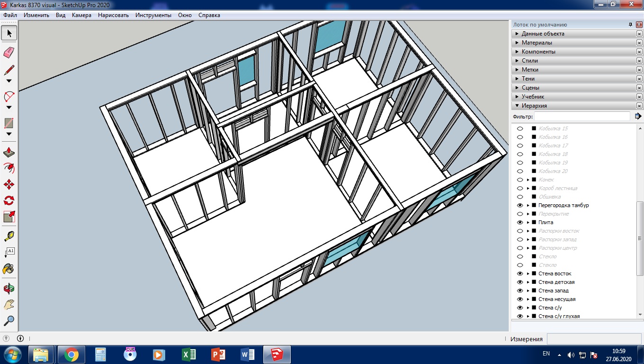Screen dimensions: 644x364
Task: Select the Move tool
Action: tap(9, 184)
